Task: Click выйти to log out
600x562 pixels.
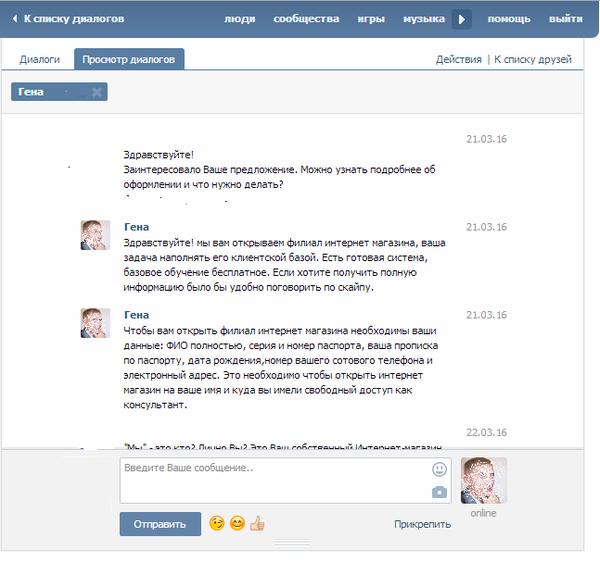Action: pos(566,19)
